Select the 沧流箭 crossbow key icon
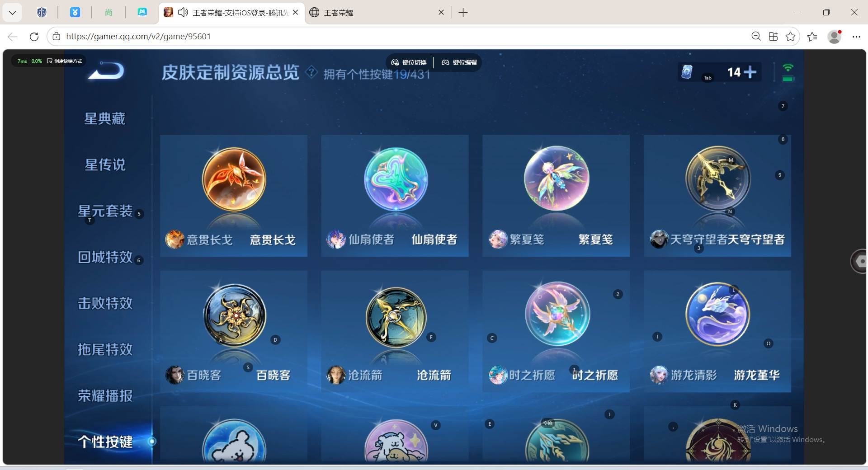The width and height of the screenshot is (868, 470). tap(396, 316)
